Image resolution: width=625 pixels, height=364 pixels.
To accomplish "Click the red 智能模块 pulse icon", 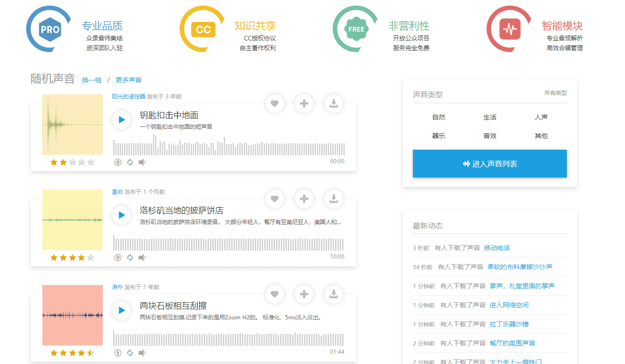I will [510, 29].
